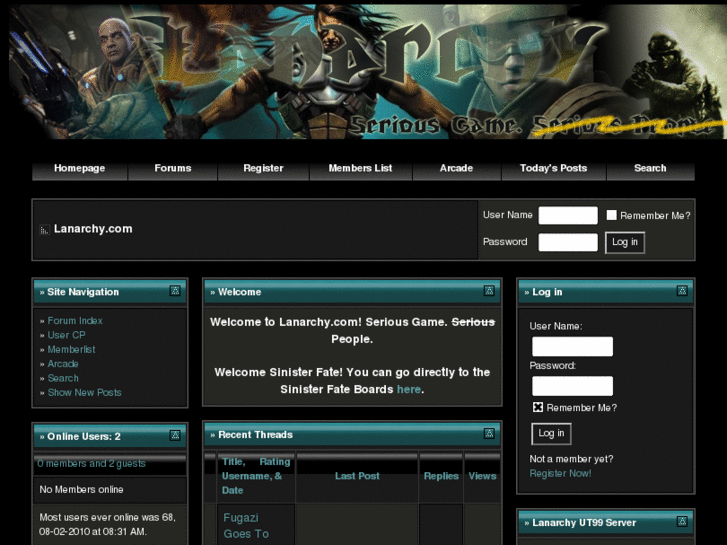The width and height of the screenshot is (727, 545).
Task: Collapse the Online Users panel
Action: (x=175, y=435)
